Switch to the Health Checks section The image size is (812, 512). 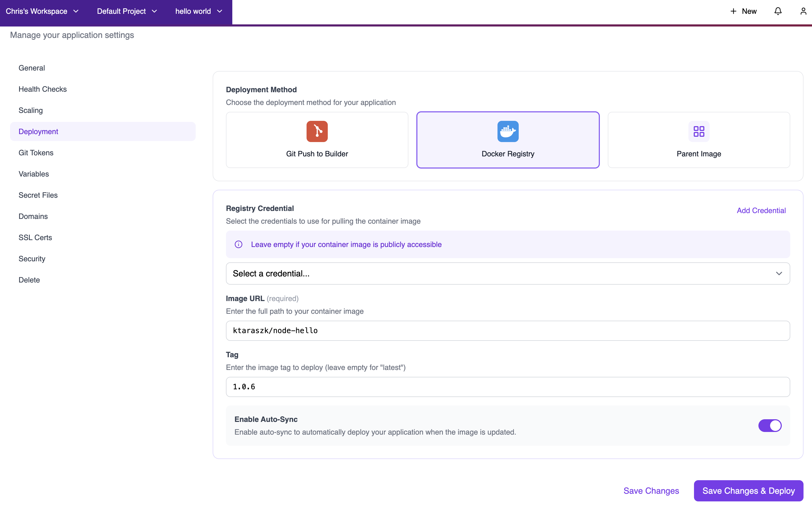coord(42,89)
